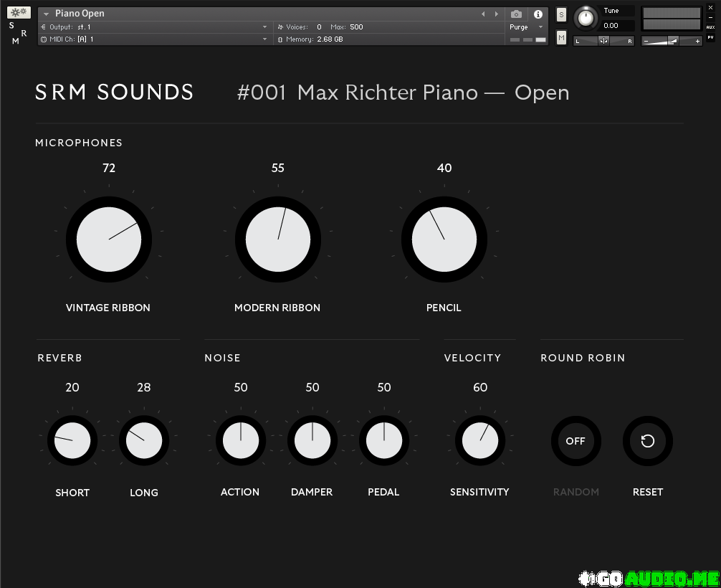The image size is (721, 588).
Task: Click the Pencil value 40
Action: point(444,168)
